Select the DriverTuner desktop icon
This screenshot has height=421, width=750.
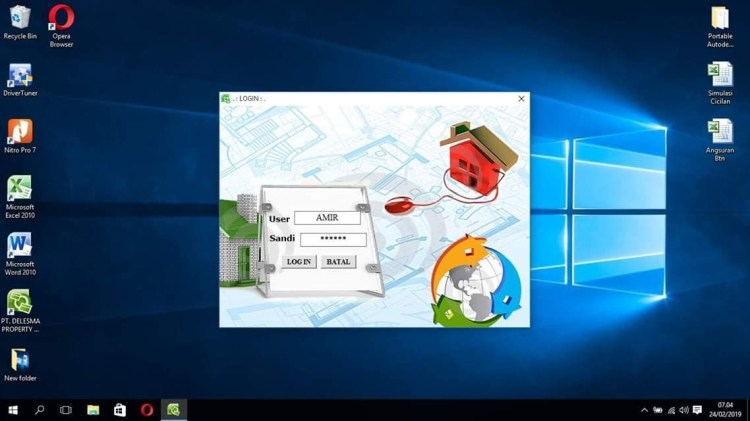click(x=20, y=76)
